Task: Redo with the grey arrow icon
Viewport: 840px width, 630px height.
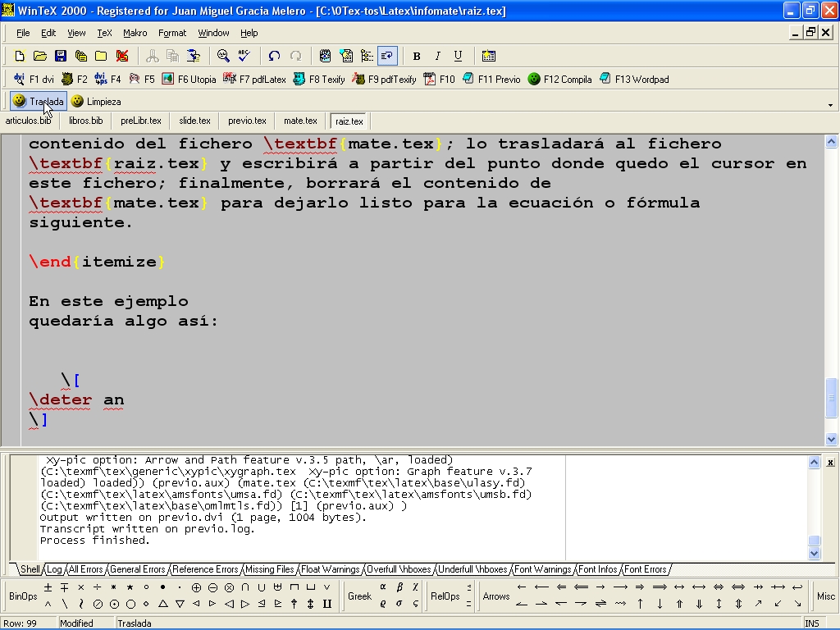Action: click(295, 56)
